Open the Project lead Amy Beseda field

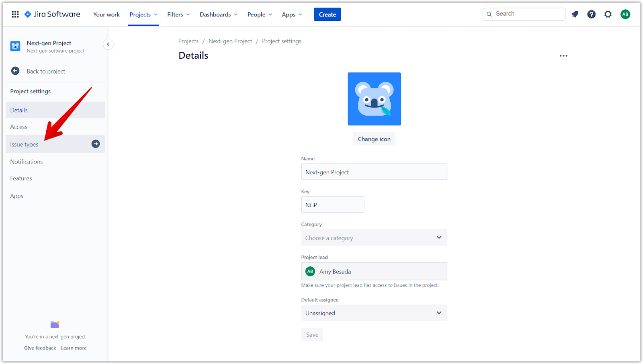point(374,271)
